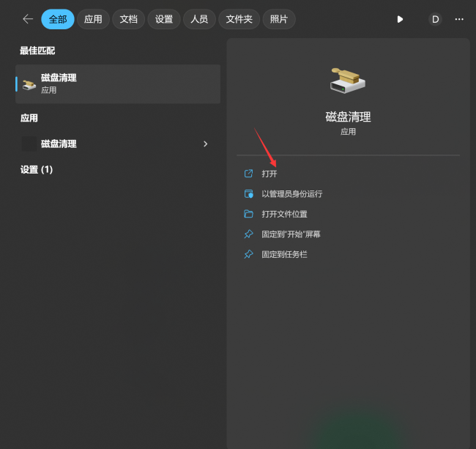Switch to the 文件夹 filter tab

coord(239,19)
